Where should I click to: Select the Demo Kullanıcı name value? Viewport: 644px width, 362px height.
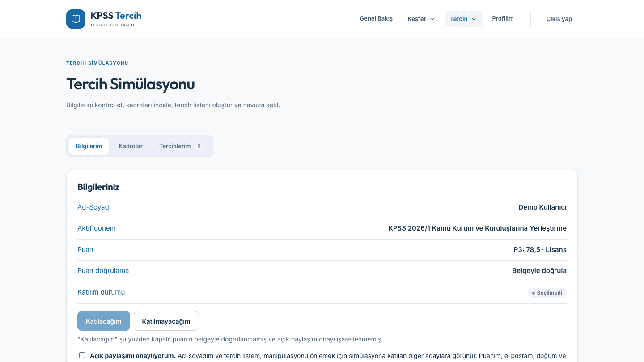point(542,207)
